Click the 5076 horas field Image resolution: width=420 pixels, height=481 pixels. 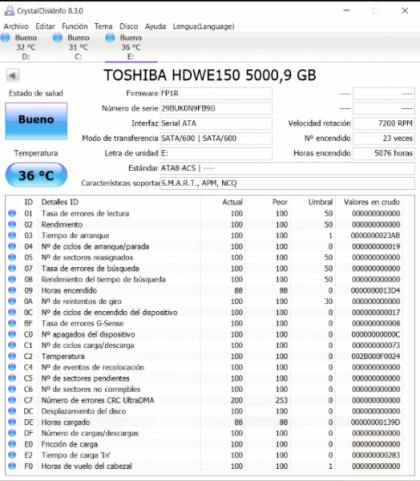coord(384,153)
